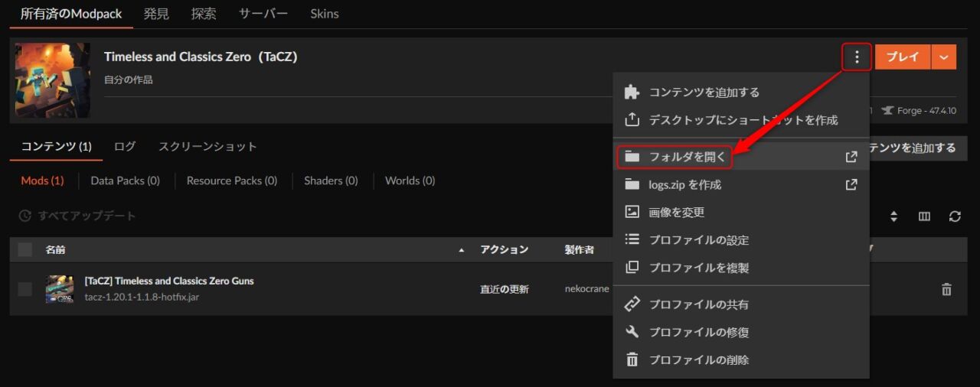Tick the checkbox for TaCZ mod row
Viewport: 980px width, 387px height.
pyautogui.click(x=25, y=289)
